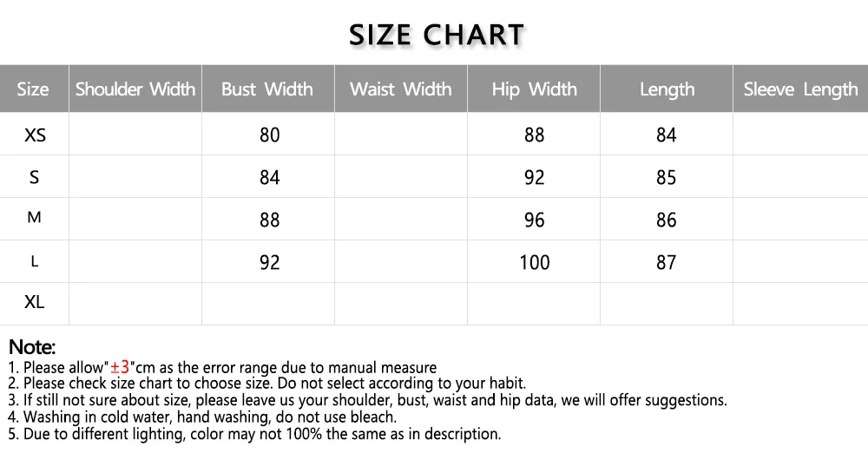This screenshot has height=453, width=868.
Task: Click the S size row label
Action: coord(35,177)
